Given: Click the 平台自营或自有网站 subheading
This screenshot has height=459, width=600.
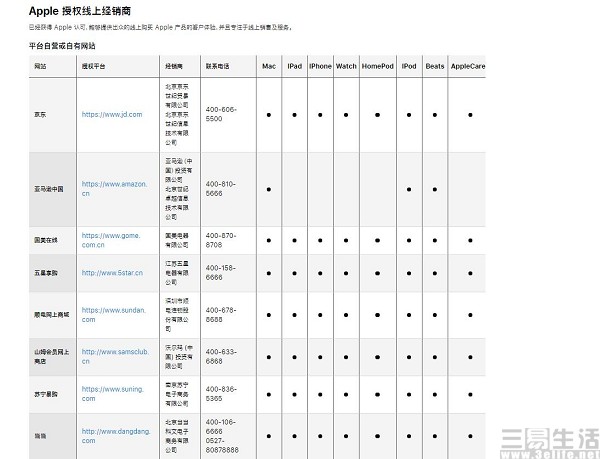Looking at the screenshot, I should pyautogui.click(x=62, y=46).
